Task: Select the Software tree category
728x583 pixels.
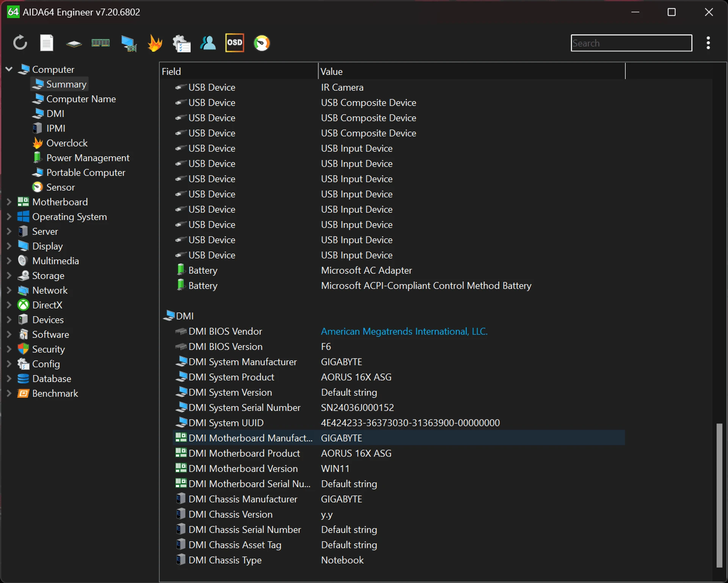Action: point(43,335)
